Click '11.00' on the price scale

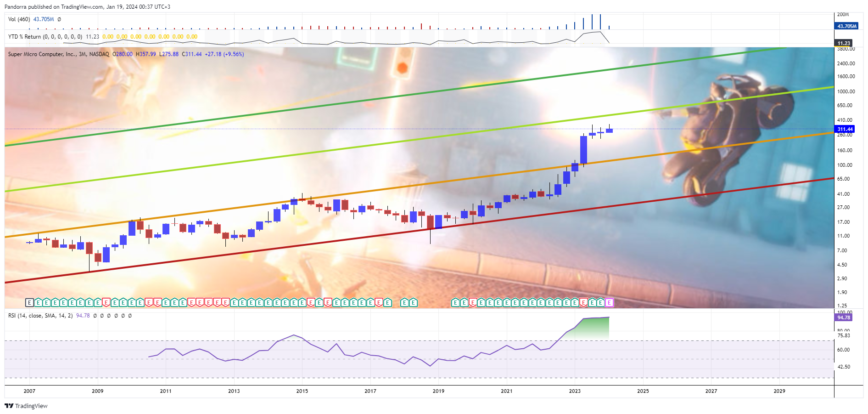(843, 236)
